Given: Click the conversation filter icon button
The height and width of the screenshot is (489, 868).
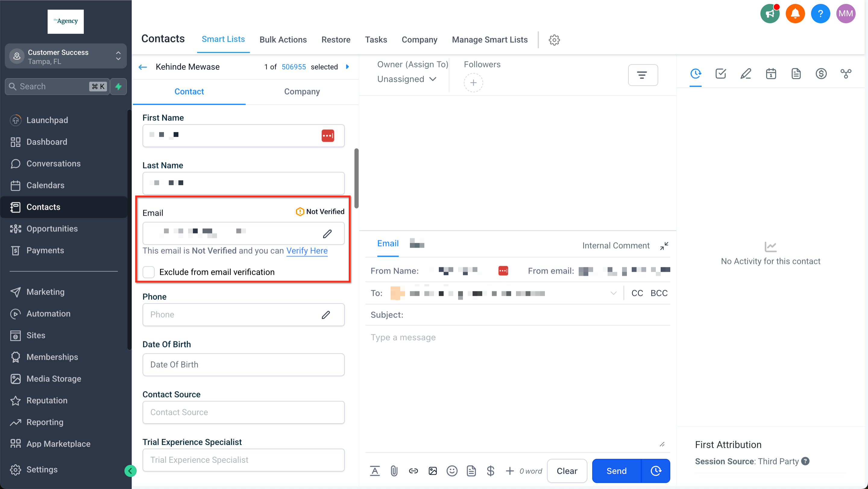Looking at the screenshot, I should (x=642, y=75).
